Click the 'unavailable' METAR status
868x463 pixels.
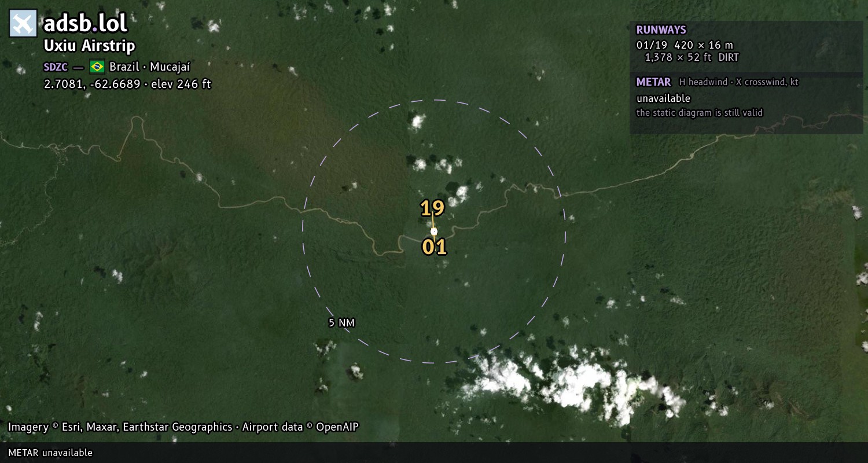[x=663, y=98]
